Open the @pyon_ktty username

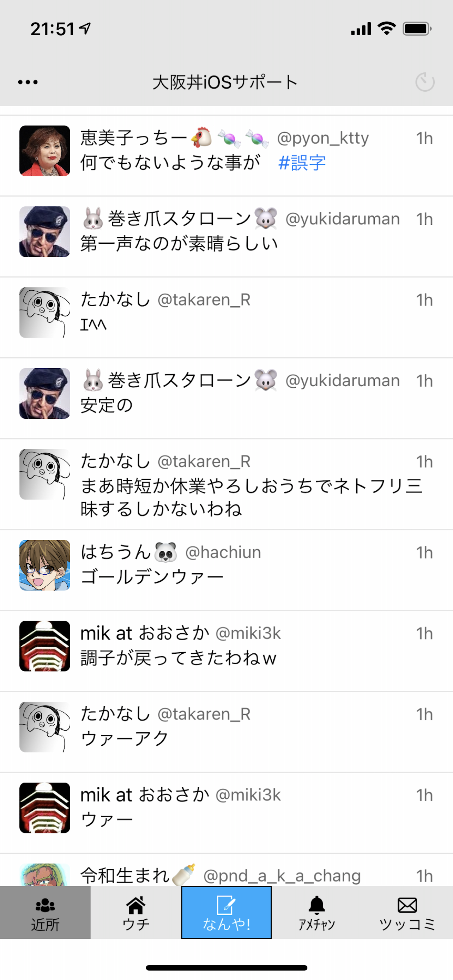click(x=323, y=138)
